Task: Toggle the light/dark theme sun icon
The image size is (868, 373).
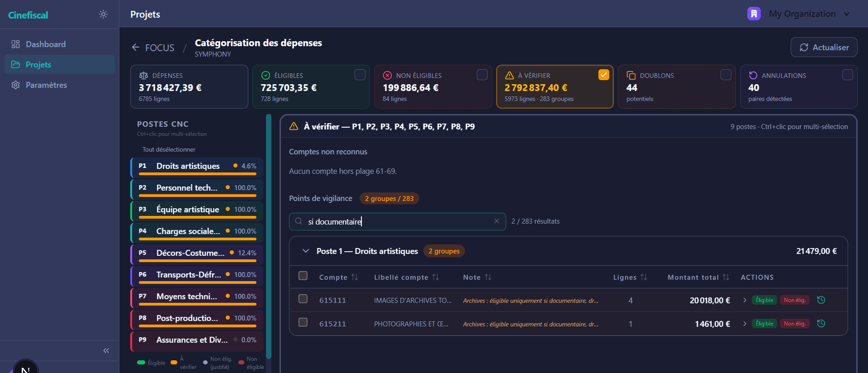Action: coord(103,14)
